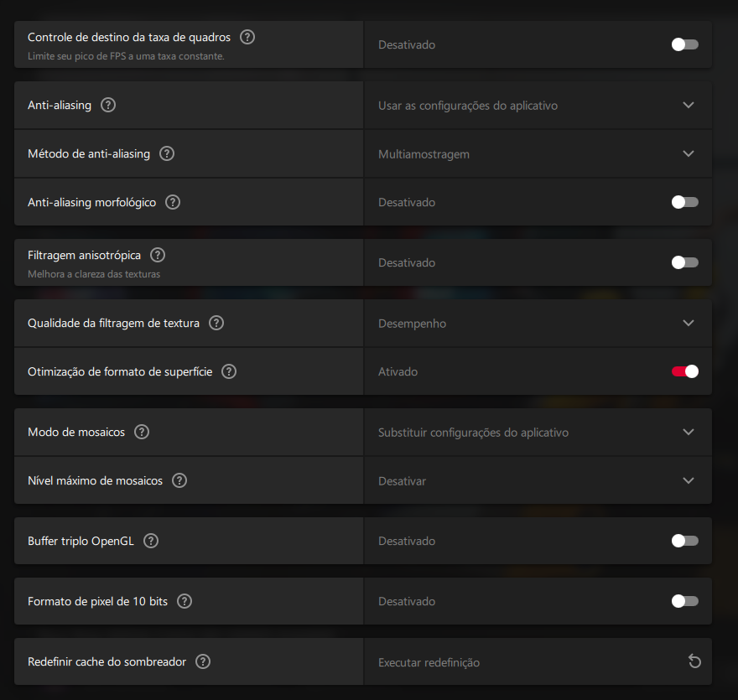Image resolution: width=738 pixels, height=700 pixels.
Task: Show help icon beside Anti-aliasing
Action: (108, 105)
